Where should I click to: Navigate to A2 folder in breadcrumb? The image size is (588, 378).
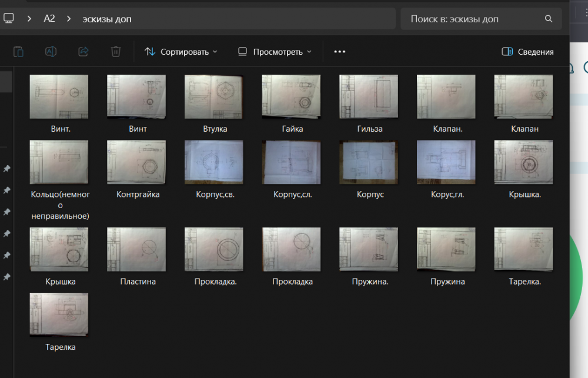click(49, 19)
